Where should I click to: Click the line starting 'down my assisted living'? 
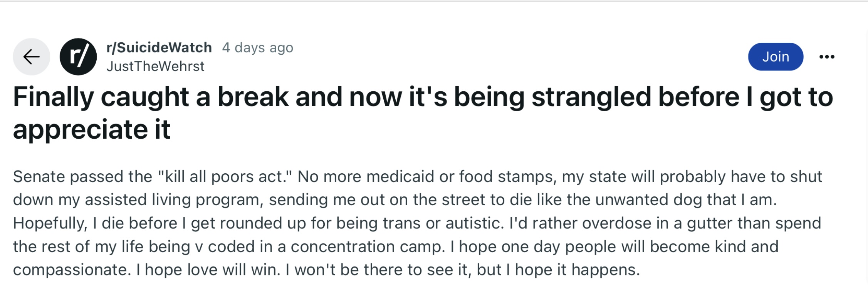click(395, 200)
